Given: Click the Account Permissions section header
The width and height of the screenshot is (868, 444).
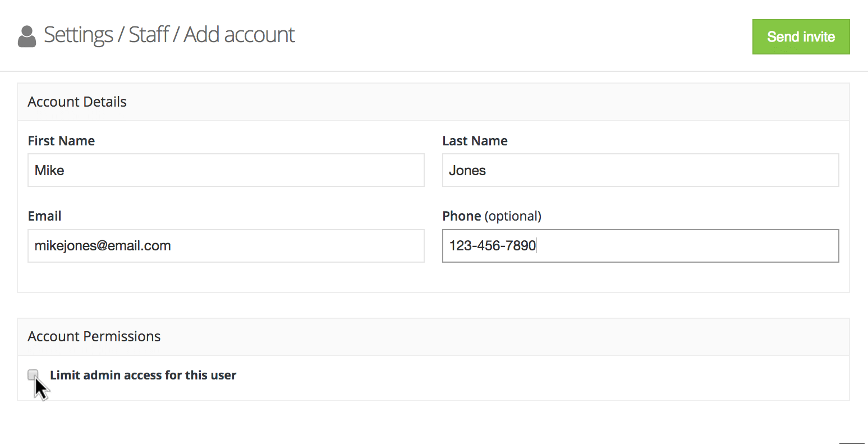Looking at the screenshot, I should point(94,337).
